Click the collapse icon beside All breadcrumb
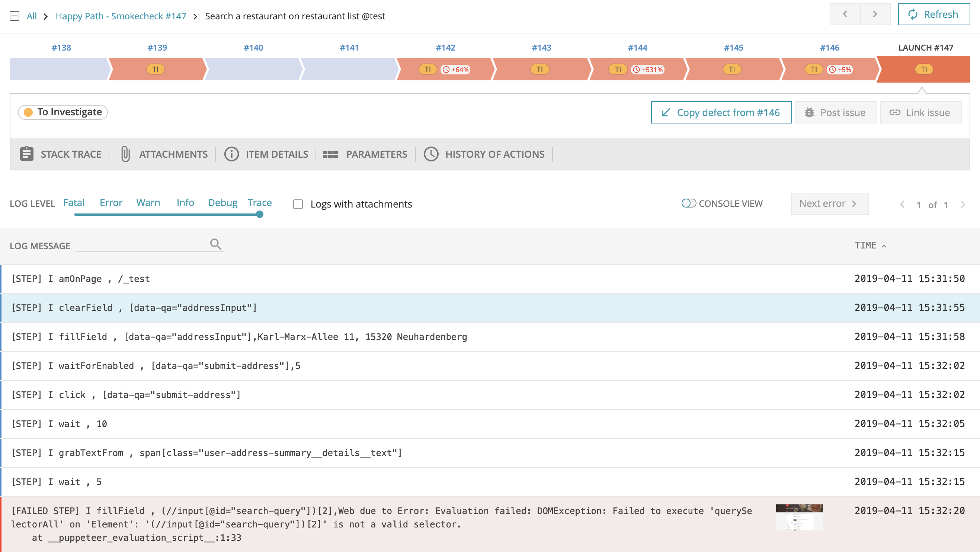Image resolution: width=980 pixels, height=552 pixels. coord(15,16)
